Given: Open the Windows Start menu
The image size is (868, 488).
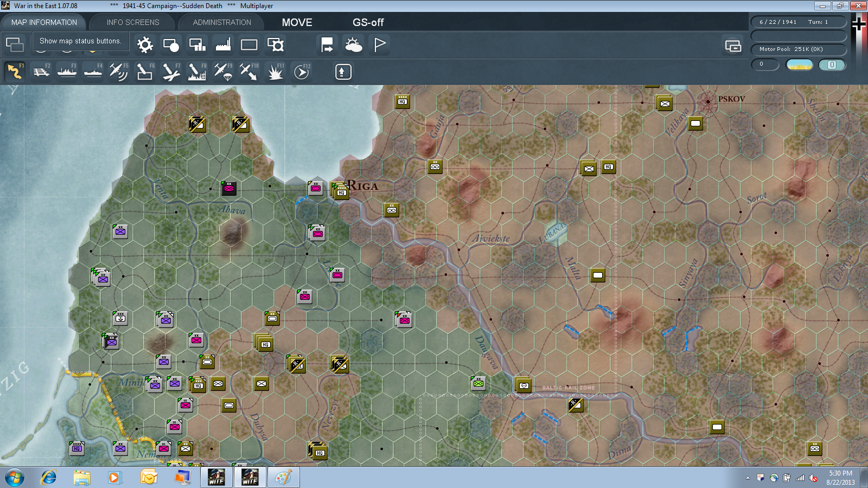Looking at the screenshot, I should coord(14,478).
